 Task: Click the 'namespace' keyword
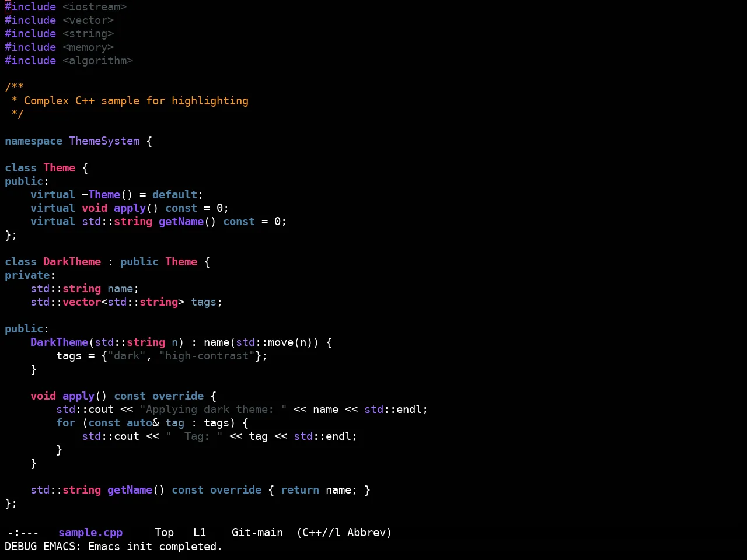click(33, 141)
